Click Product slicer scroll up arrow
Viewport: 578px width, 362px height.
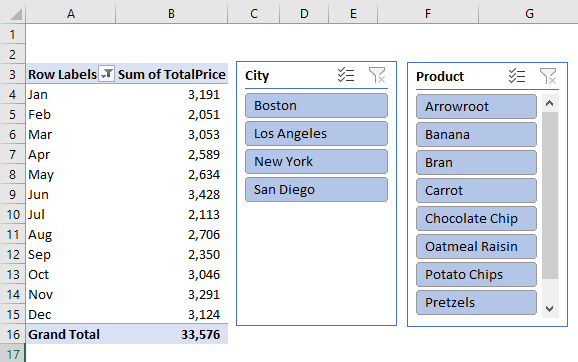[x=550, y=103]
